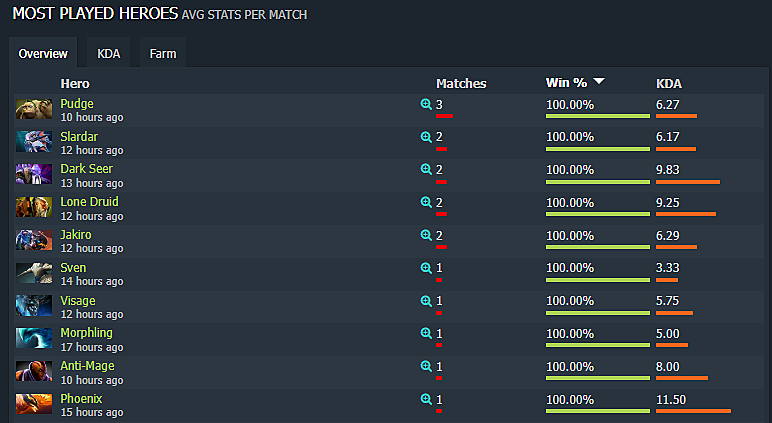Select the Overview tab

tap(43, 53)
